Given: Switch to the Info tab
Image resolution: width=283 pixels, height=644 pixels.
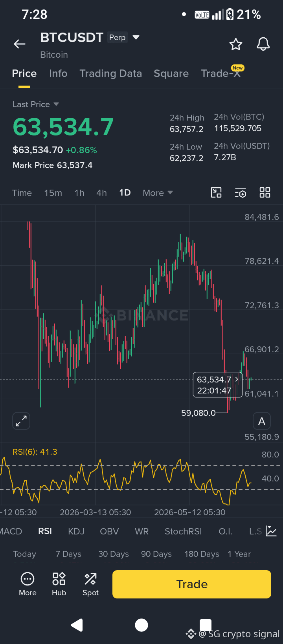Looking at the screenshot, I should click(58, 73).
